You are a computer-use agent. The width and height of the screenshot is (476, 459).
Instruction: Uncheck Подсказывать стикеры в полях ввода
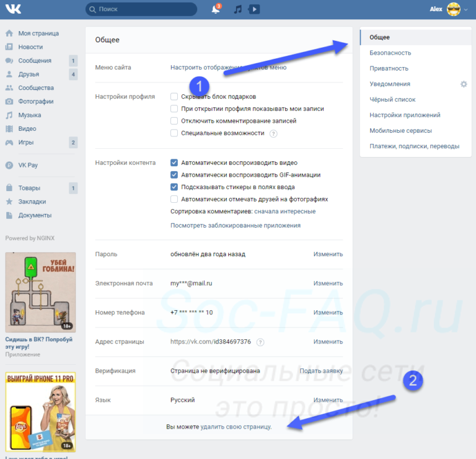point(174,187)
